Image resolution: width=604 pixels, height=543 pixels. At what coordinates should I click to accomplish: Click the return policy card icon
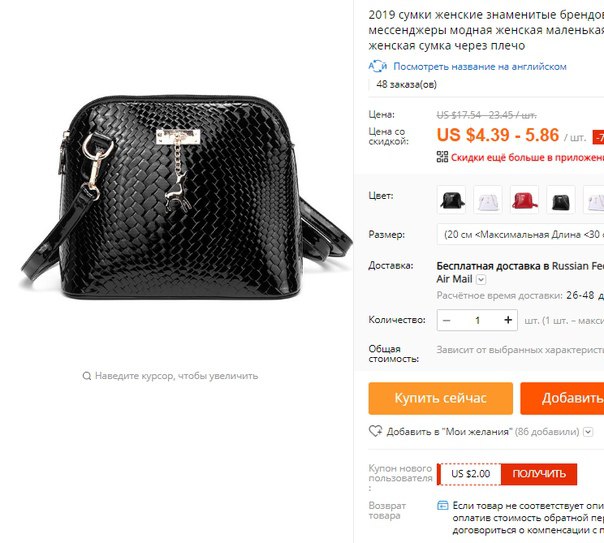[x=443, y=505]
